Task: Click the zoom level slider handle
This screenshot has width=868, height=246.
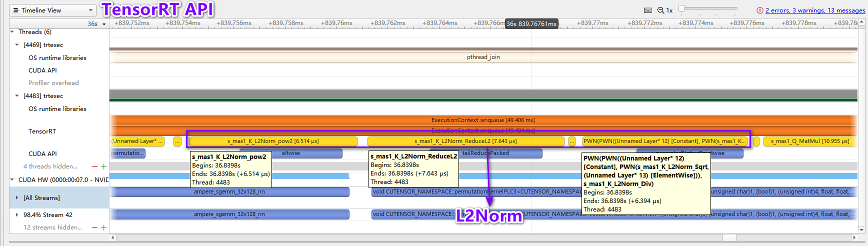Action: [x=681, y=8]
